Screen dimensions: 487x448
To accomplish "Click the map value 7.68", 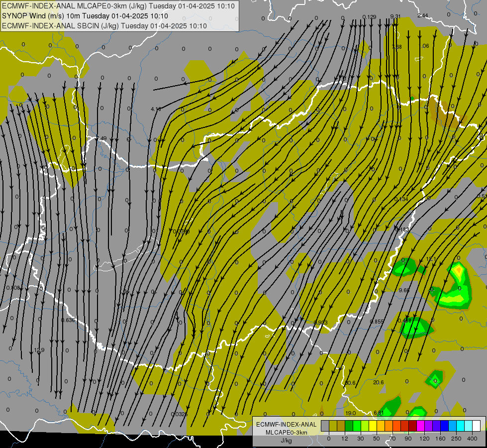I will tap(396, 47).
